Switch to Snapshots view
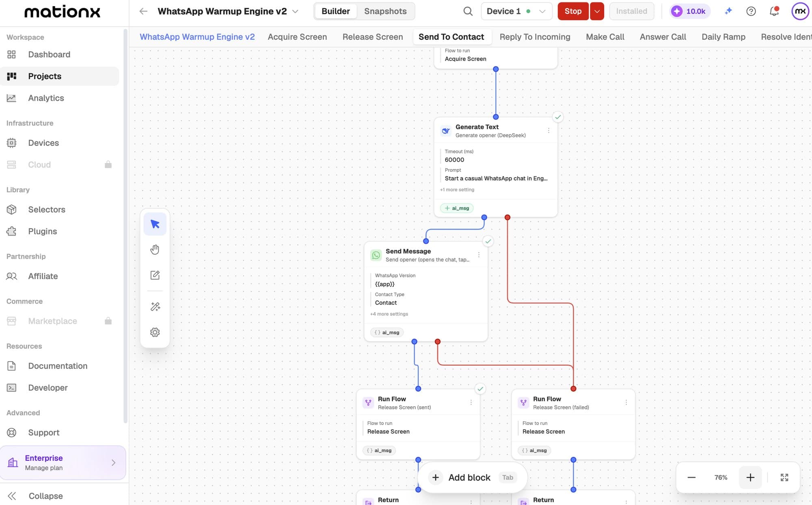The height and width of the screenshot is (505, 812). [385, 11]
